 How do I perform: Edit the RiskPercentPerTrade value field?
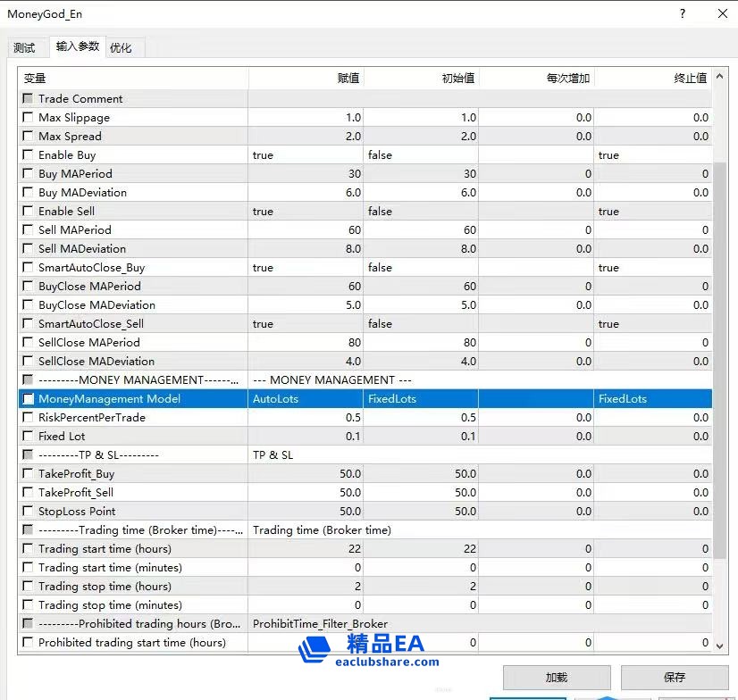[x=306, y=418]
